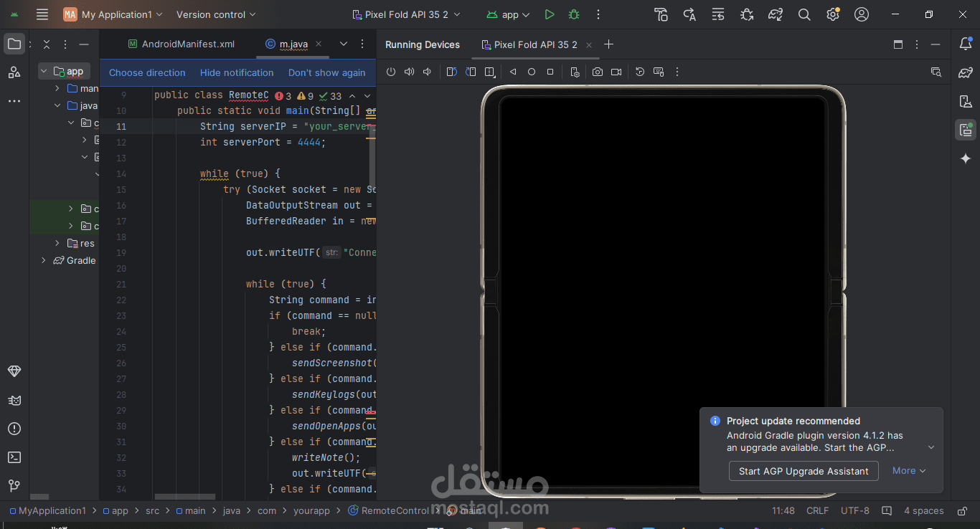
Task: Collapse the java folder in project tree
Action: pos(57,105)
